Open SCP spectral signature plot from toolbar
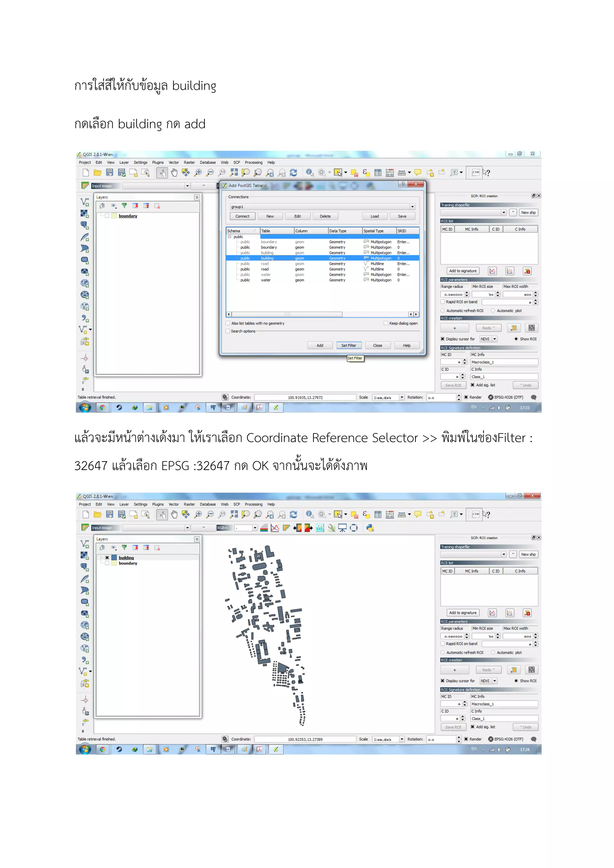 [275, 528]
